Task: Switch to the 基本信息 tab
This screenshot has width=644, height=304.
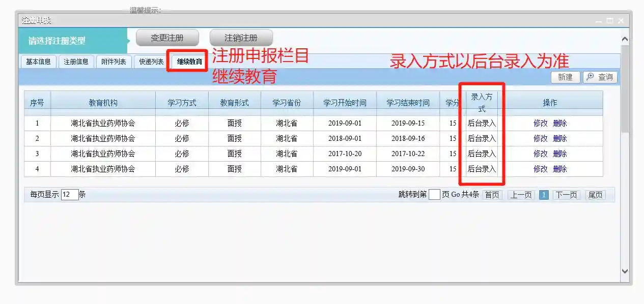Action: (x=38, y=62)
